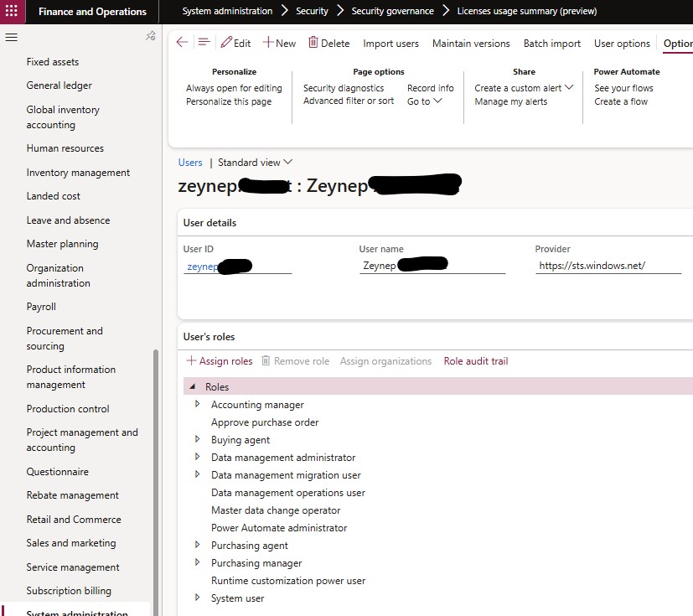Click the Users link
This screenshot has width=693, height=616.
(x=190, y=163)
